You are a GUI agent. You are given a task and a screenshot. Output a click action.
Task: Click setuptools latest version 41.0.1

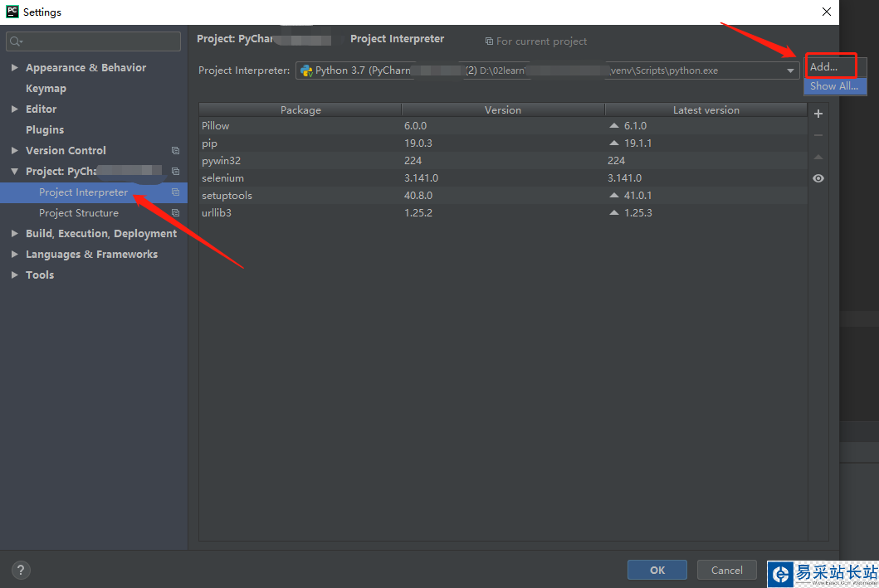pos(638,196)
